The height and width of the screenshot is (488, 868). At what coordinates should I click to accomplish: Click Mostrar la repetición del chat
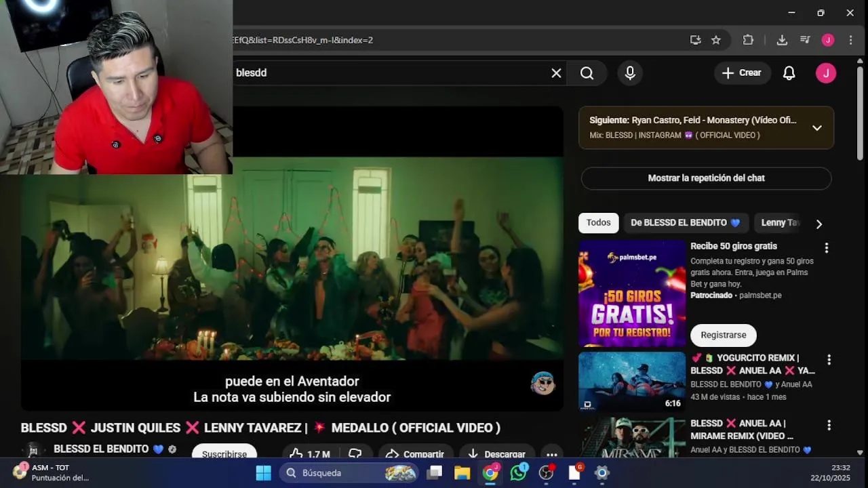point(706,178)
